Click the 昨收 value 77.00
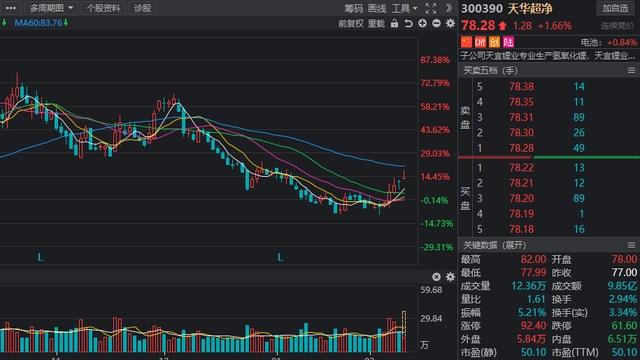 pyautogui.click(x=624, y=273)
